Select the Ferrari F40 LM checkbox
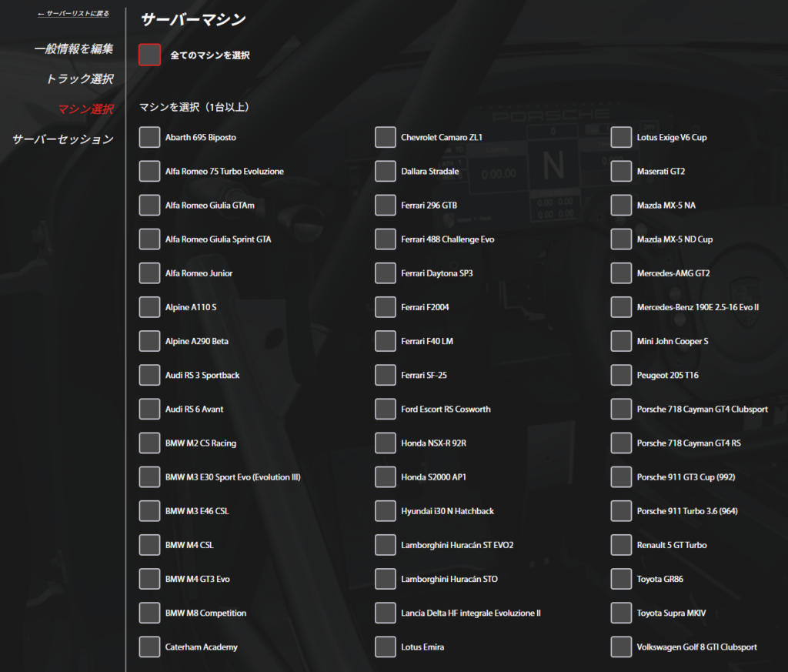788x672 pixels. 386,341
